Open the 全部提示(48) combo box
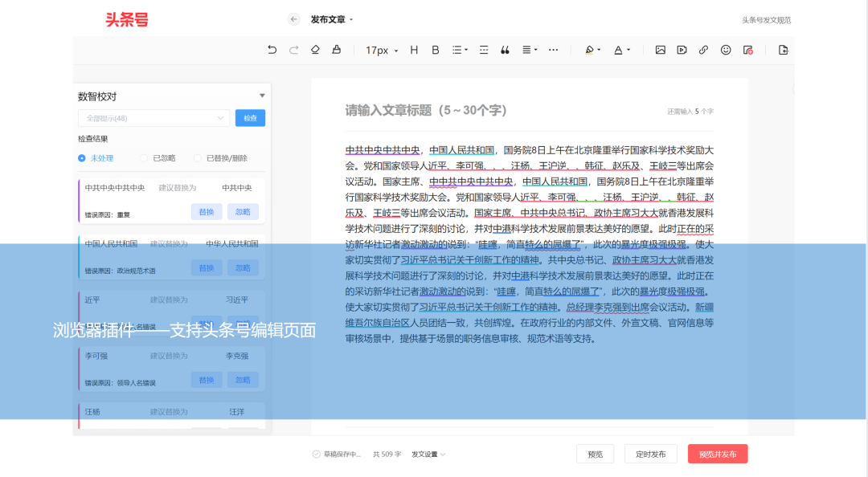 point(154,118)
